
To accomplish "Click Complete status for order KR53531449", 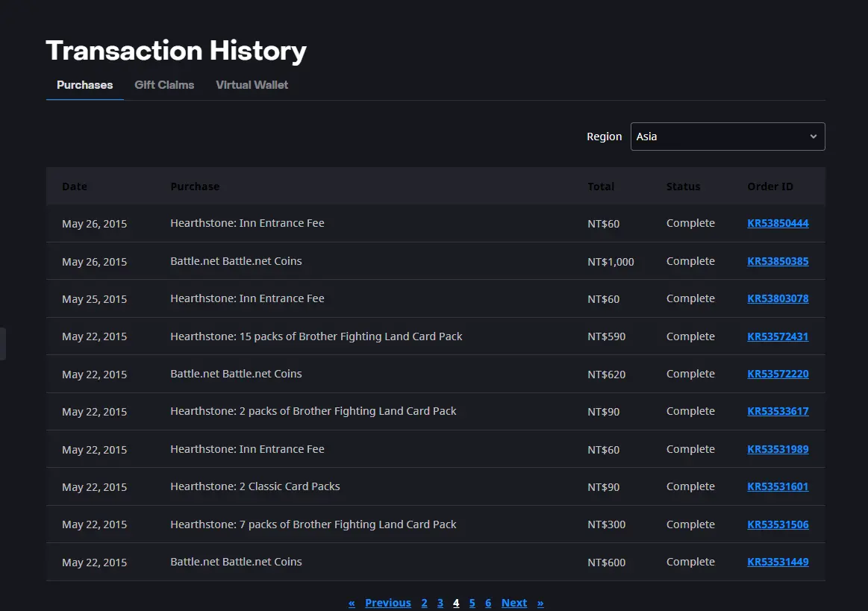I will point(690,562).
